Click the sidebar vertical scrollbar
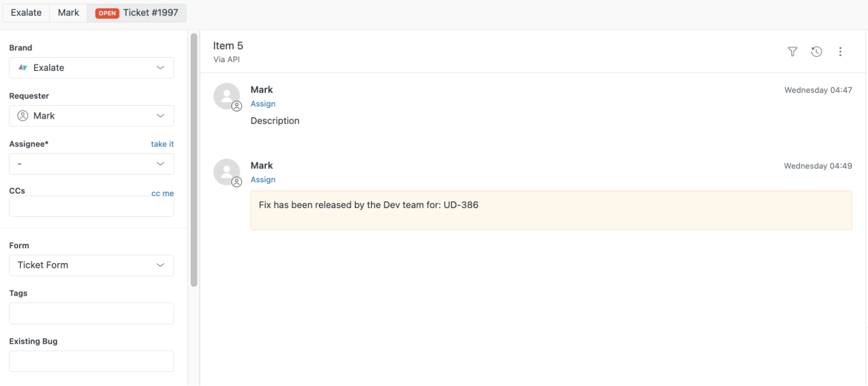 coord(194,160)
